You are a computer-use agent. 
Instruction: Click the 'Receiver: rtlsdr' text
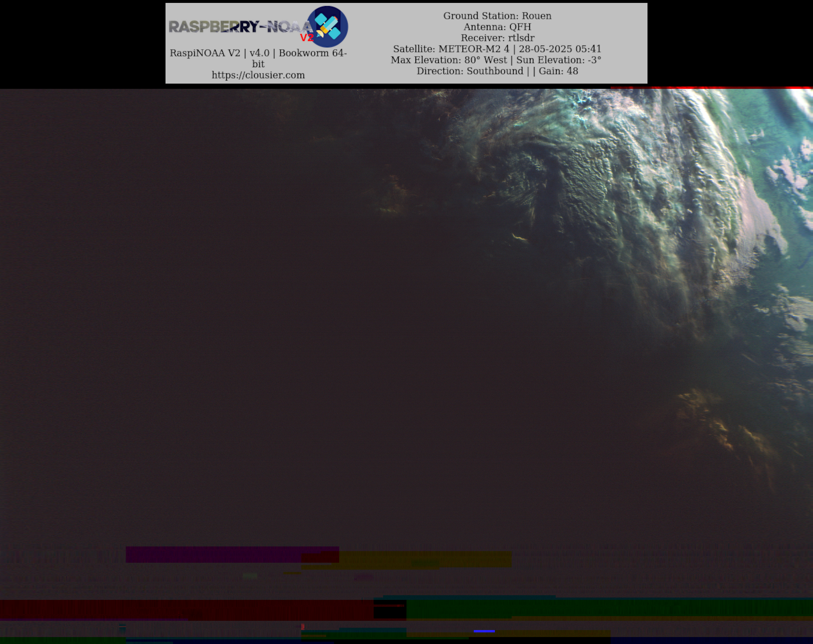(497, 38)
